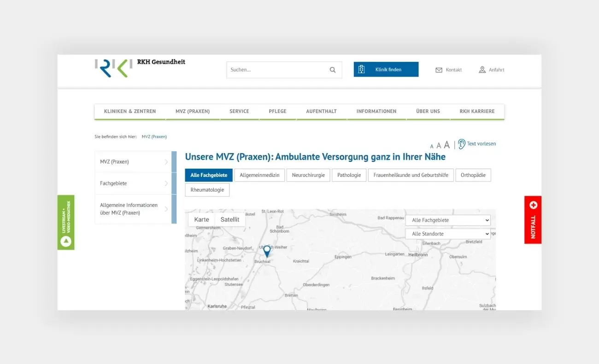Switch map to Karte view
The image size is (599, 364).
click(202, 219)
